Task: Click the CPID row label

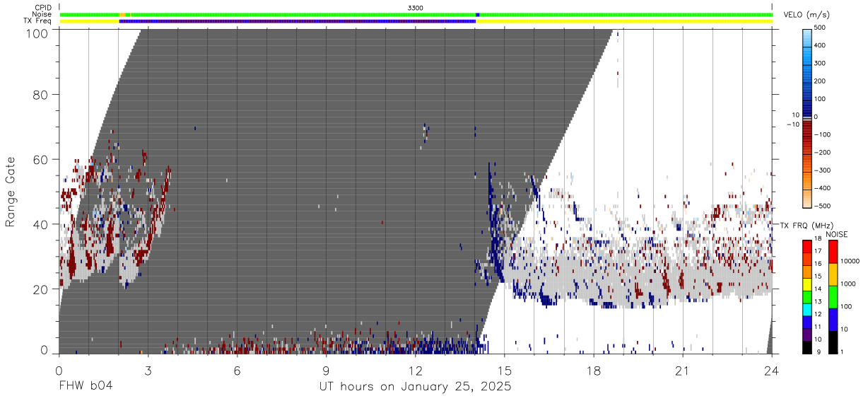Action: click(42, 7)
